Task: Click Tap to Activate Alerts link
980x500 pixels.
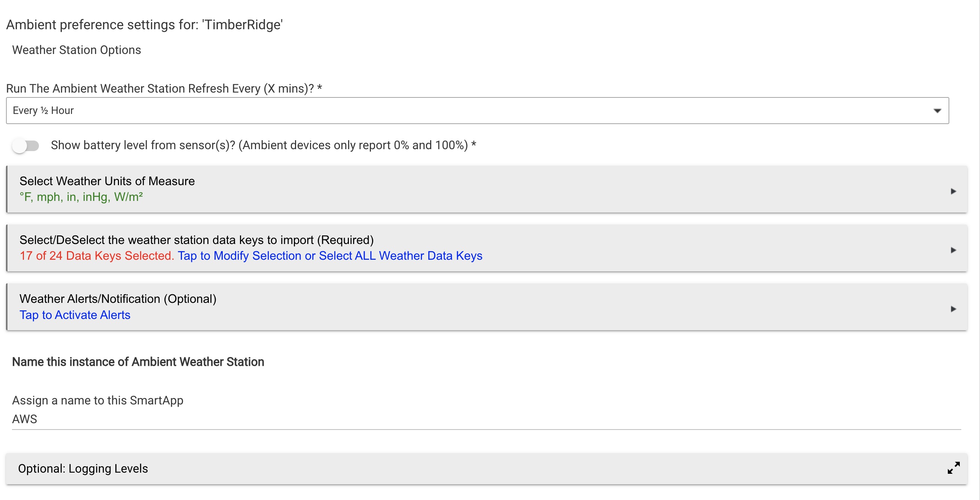Action: [75, 315]
